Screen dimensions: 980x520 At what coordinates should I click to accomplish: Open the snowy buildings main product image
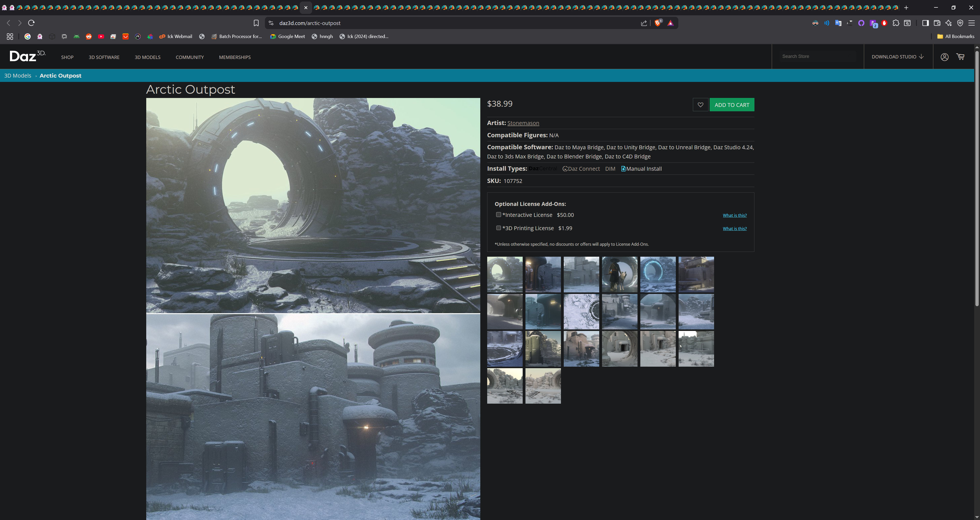[313, 417]
